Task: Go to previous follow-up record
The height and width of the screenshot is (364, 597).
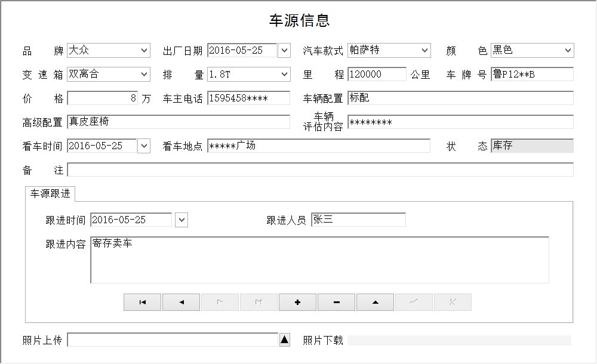Action: (x=181, y=303)
